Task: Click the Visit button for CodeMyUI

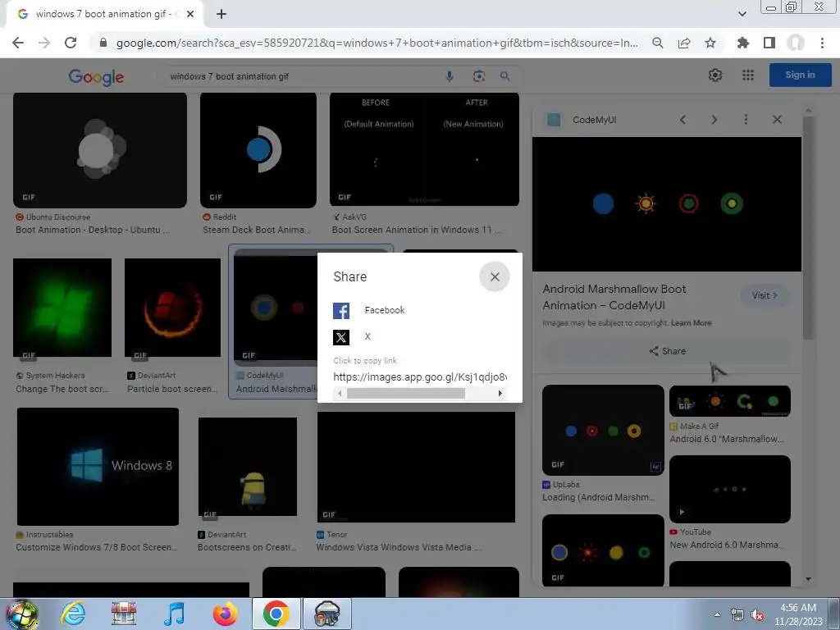Action: click(765, 295)
